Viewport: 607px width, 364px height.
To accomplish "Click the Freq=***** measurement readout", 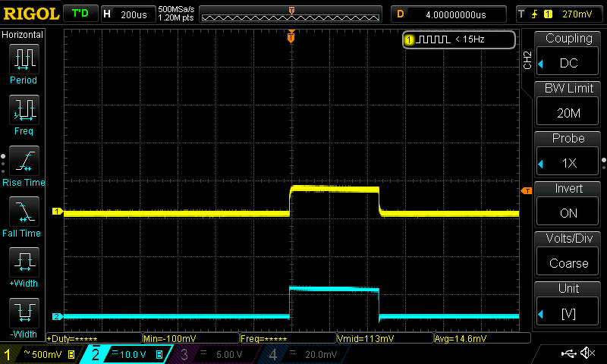I will pos(288,338).
